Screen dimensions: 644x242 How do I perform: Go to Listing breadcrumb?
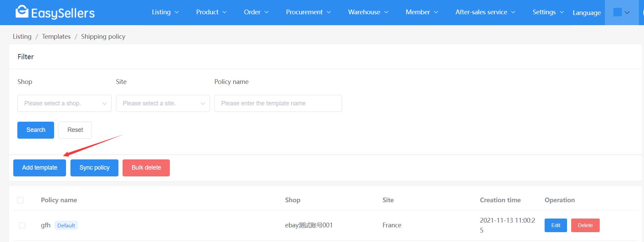point(22,36)
